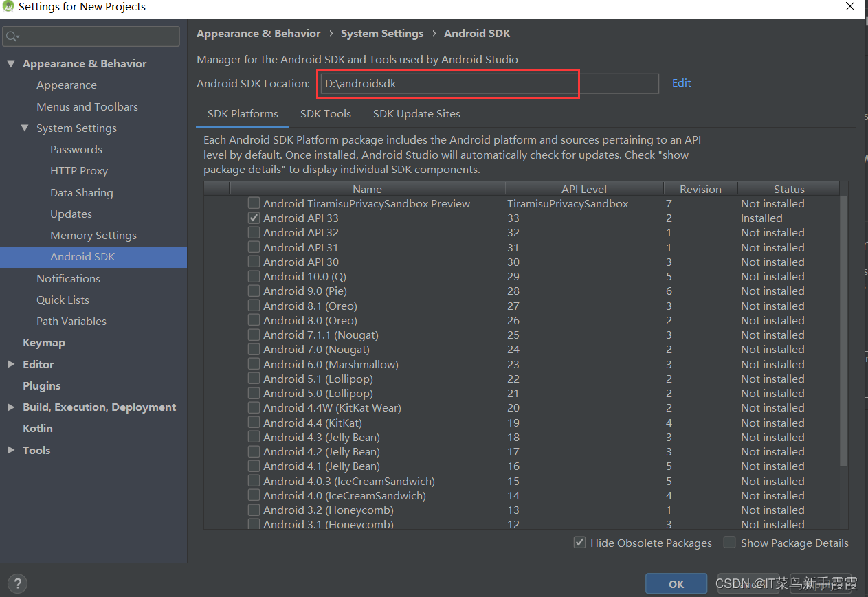Open Quick Lists settings
868x597 pixels.
pyautogui.click(x=63, y=300)
